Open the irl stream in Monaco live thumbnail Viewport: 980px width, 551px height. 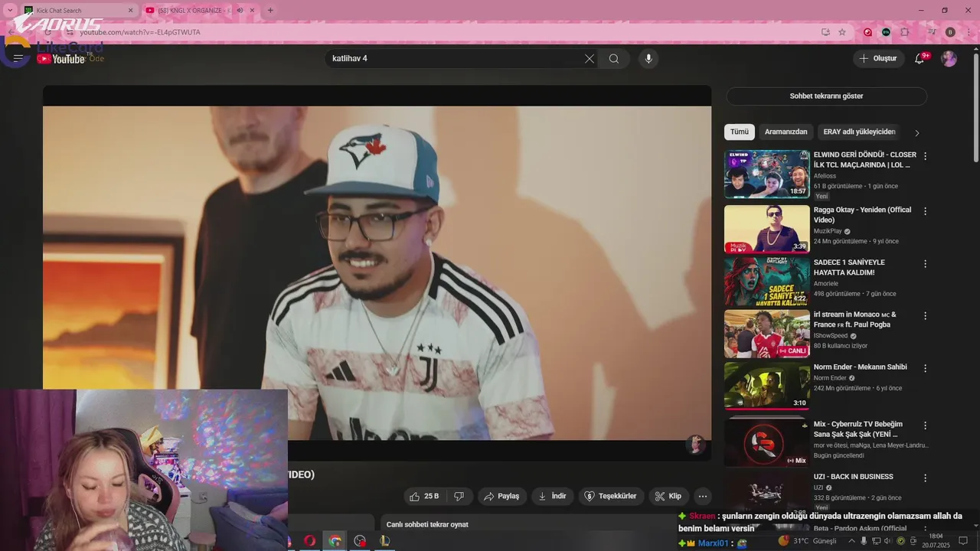coord(767,334)
